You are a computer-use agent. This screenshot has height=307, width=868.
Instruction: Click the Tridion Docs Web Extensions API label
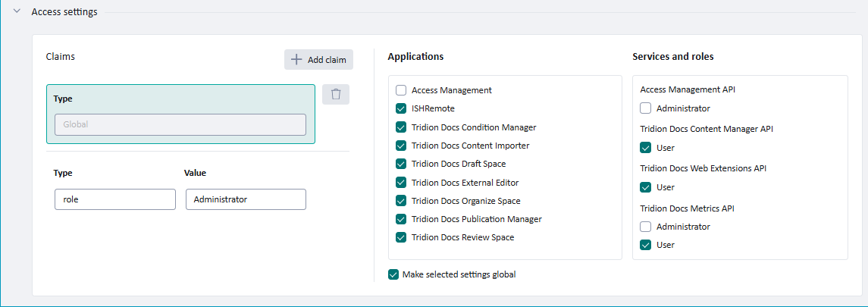coord(703,168)
